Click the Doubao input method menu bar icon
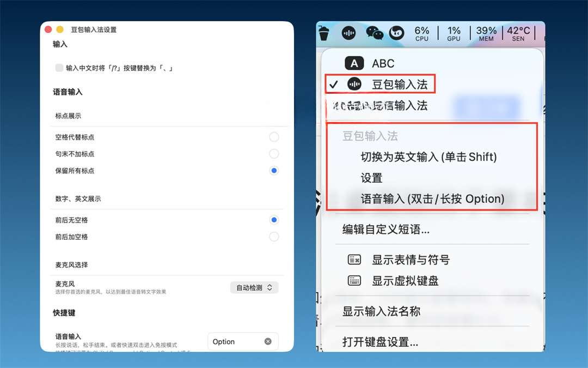The height and width of the screenshot is (368, 588). pos(349,33)
